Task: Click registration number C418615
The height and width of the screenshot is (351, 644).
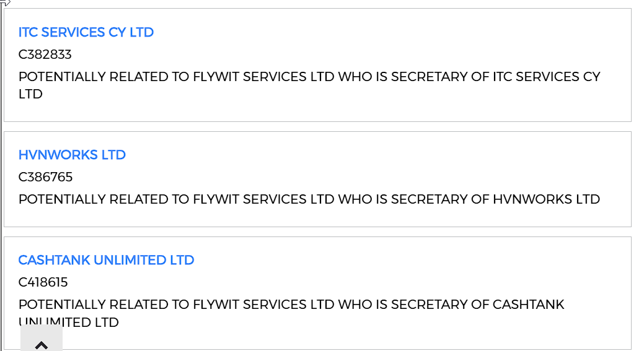Action: coord(43,282)
